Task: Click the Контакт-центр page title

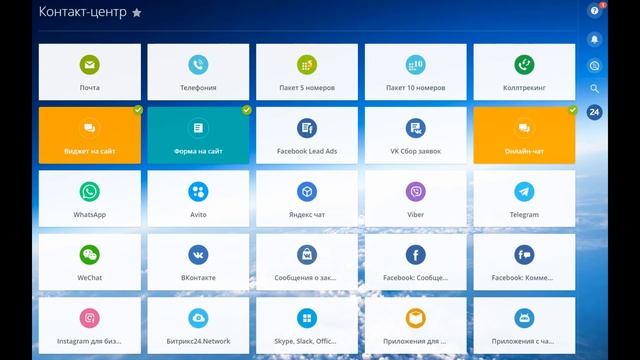Action: (x=82, y=12)
